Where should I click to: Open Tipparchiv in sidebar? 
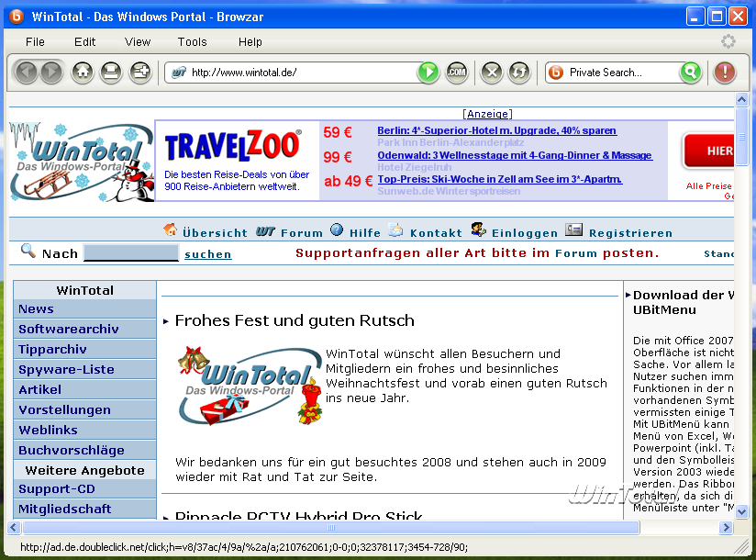coord(84,349)
